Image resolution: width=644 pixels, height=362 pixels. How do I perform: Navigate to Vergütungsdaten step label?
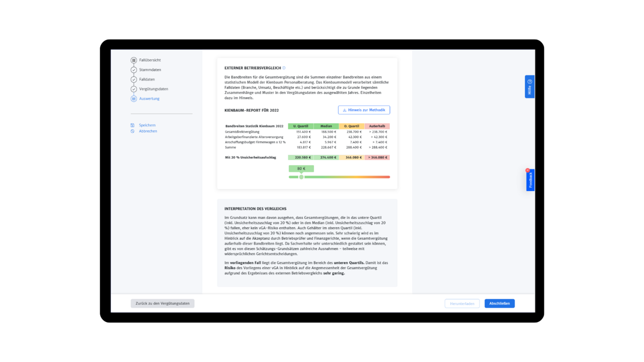click(x=153, y=89)
